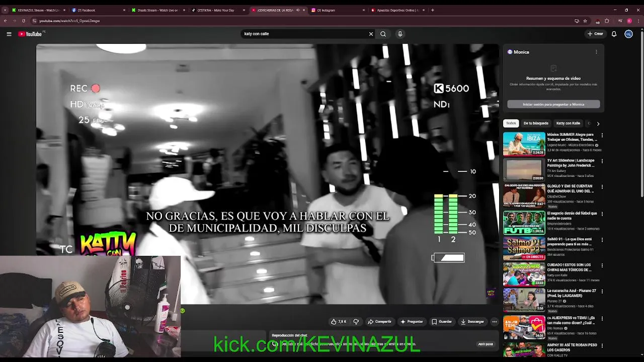
Task: Open options for Salmo 91 video
Action: click(602, 240)
